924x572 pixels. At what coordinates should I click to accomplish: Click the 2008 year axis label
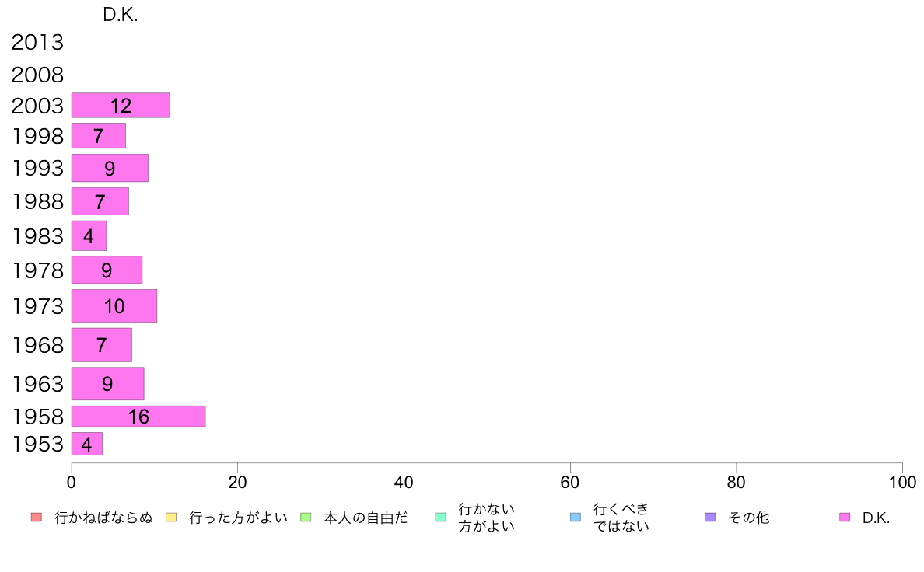point(37,75)
